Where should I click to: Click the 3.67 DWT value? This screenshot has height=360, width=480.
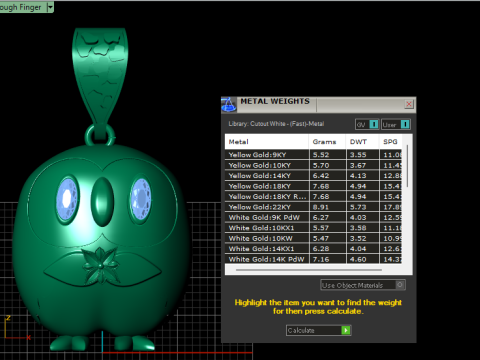coord(358,165)
